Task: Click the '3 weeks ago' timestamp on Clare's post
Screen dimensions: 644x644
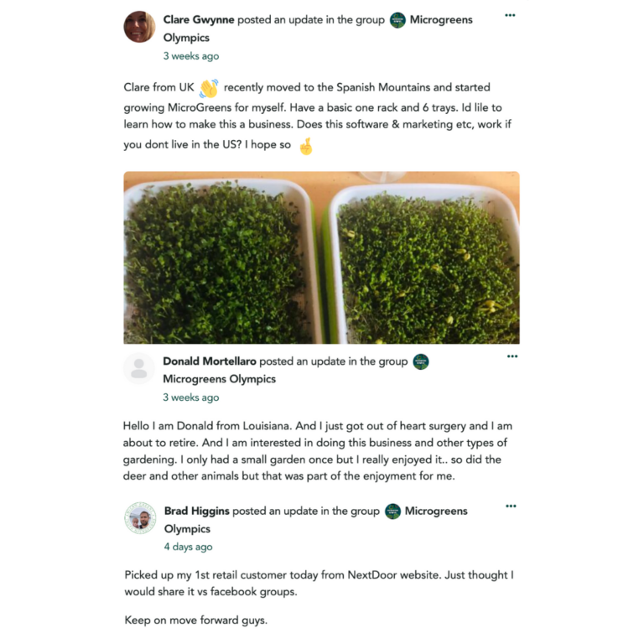Action: click(x=191, y=56)
